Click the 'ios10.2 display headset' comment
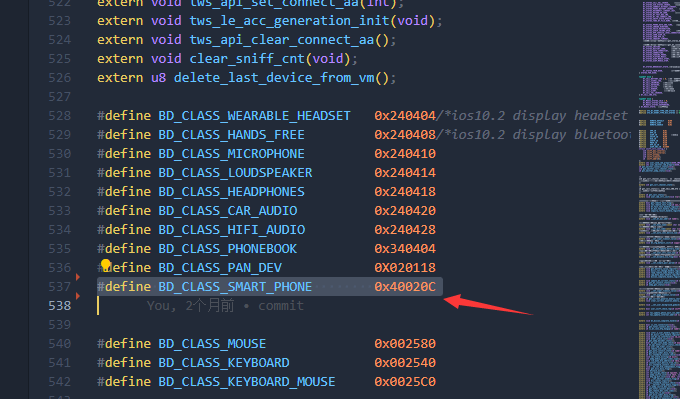This screenshot has width=680, height=399. pos(536,116)
